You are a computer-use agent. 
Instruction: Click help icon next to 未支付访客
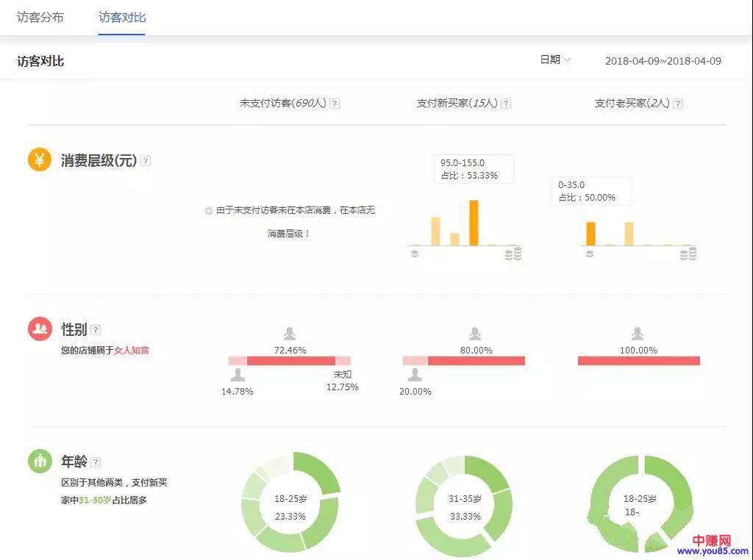(335, 104)
